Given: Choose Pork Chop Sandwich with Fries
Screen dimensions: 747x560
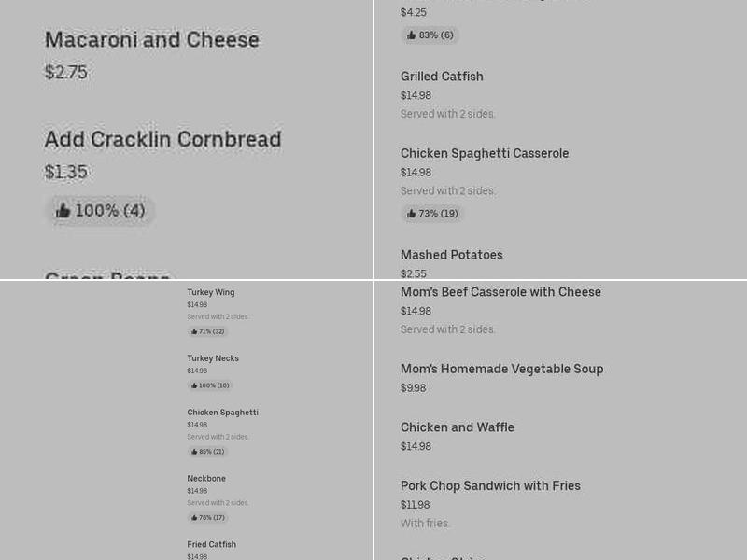Looking at the screenshot, I should [490, 486].
